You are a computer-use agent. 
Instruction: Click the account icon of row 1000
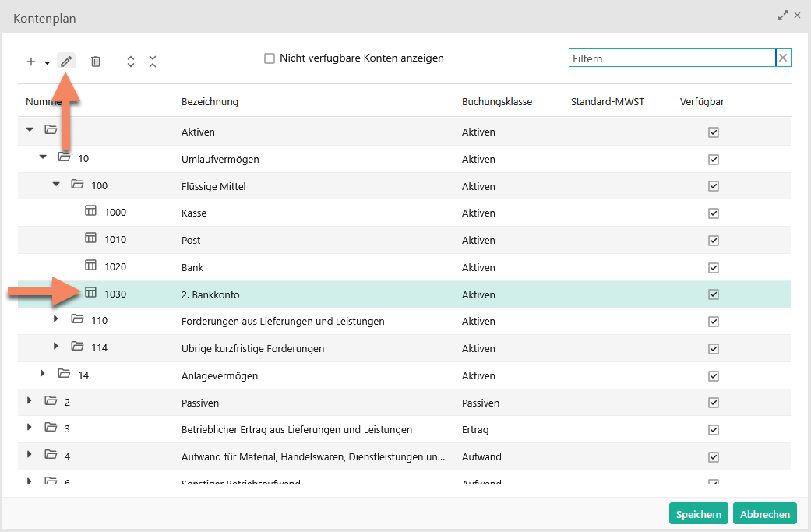90,210
